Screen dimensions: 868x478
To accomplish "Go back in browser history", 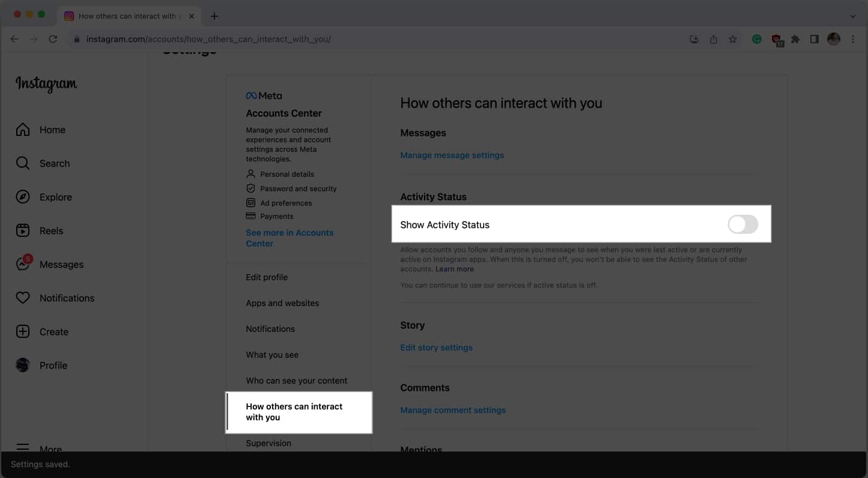I will [14, 39].
